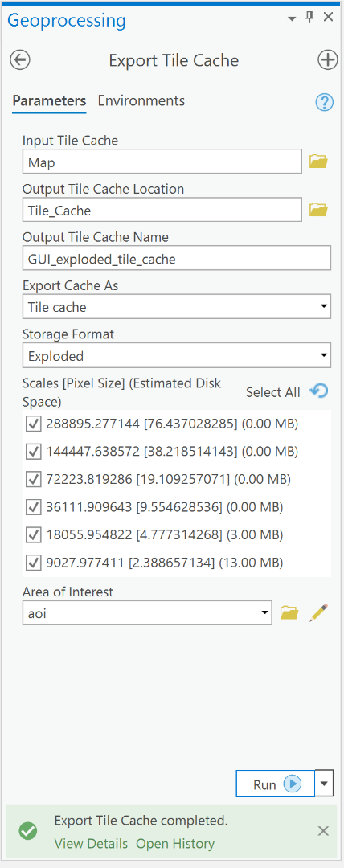Click the plus add-to-model icon
This screenshot has height=868, width=344.
[x=328, y=59]
